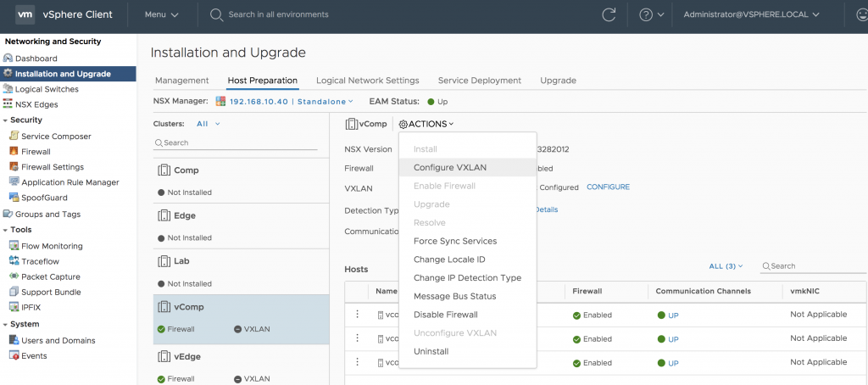The height and width of the screenshot is (385, 868).
Task: Click the SpoofGuard icon
Action: point(14,198)
